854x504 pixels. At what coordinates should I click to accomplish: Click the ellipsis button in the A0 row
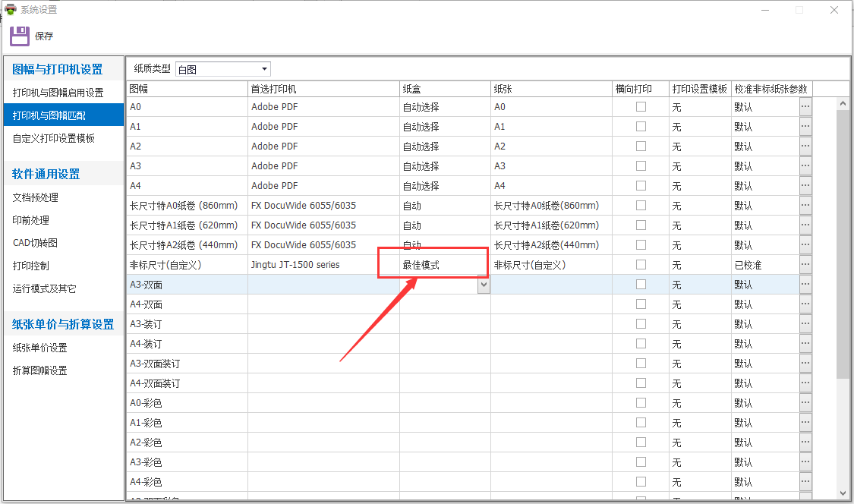pos(805,107)
